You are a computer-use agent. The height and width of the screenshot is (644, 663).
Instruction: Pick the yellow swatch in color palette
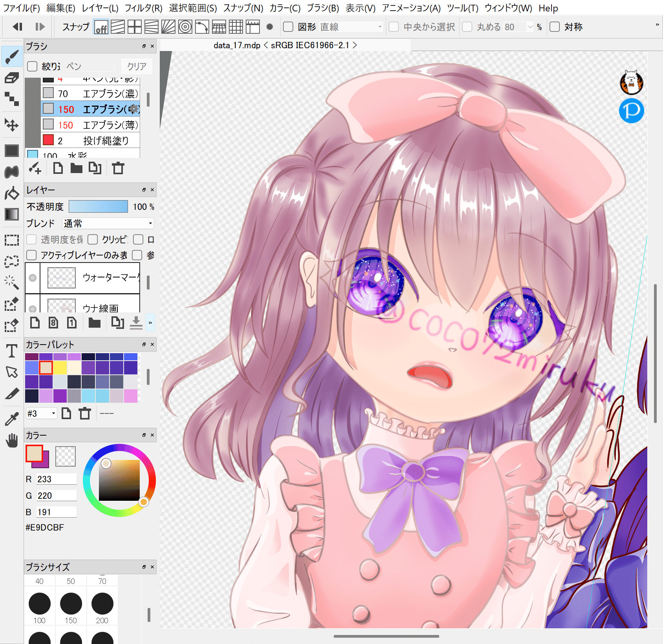pos(60,368)
